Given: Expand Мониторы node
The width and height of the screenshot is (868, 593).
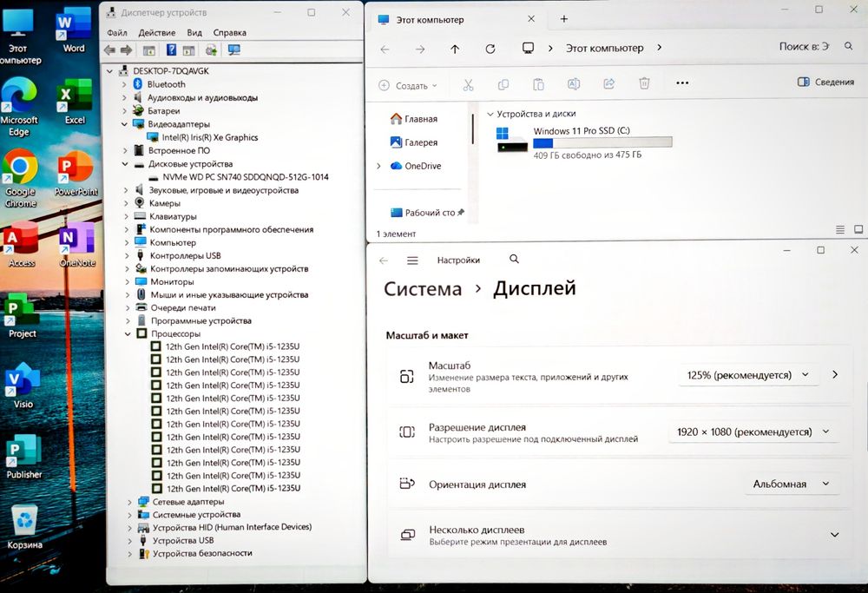Looking at the screenshot, I should 126,282.
